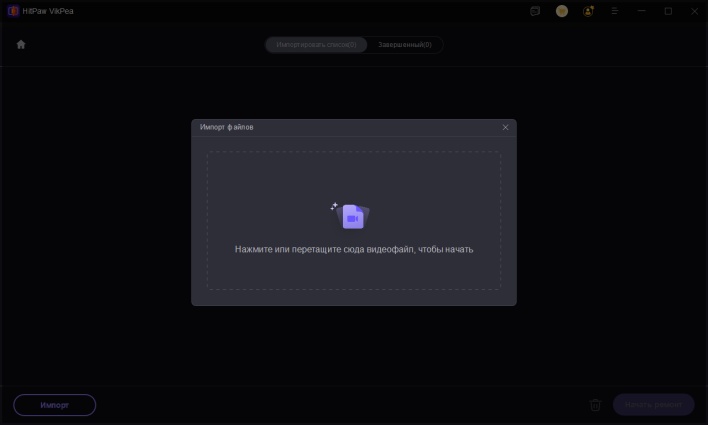The image size is (708, 425).
Task: Switch to Завершенный(0) tab
Action: [x=405, y=45]
